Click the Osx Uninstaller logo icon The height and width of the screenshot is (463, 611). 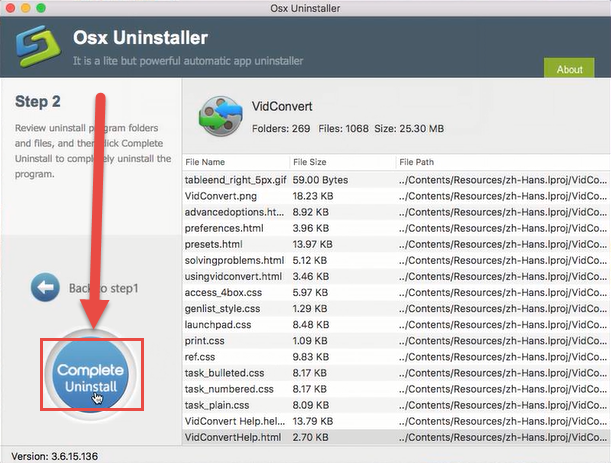pos(39,46)
